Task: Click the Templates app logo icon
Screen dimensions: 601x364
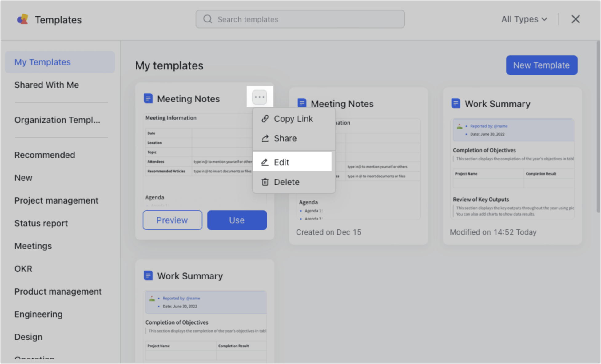Action: pyautogui.click(x=23, y=19)
